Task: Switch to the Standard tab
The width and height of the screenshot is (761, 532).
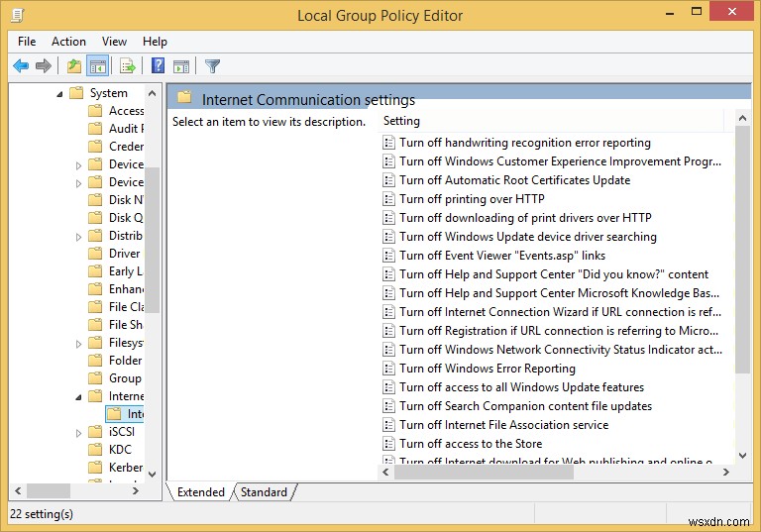Action: point(264,492)
